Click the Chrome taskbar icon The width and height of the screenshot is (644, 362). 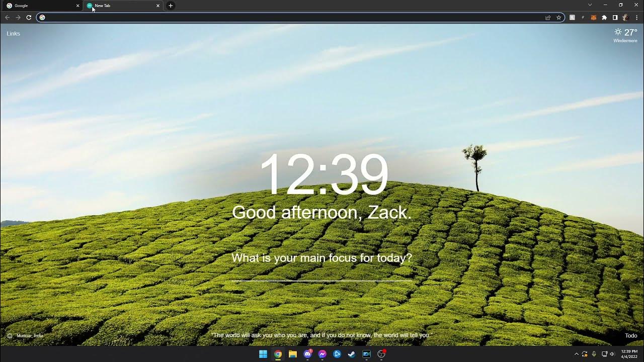tap(278, 354)
